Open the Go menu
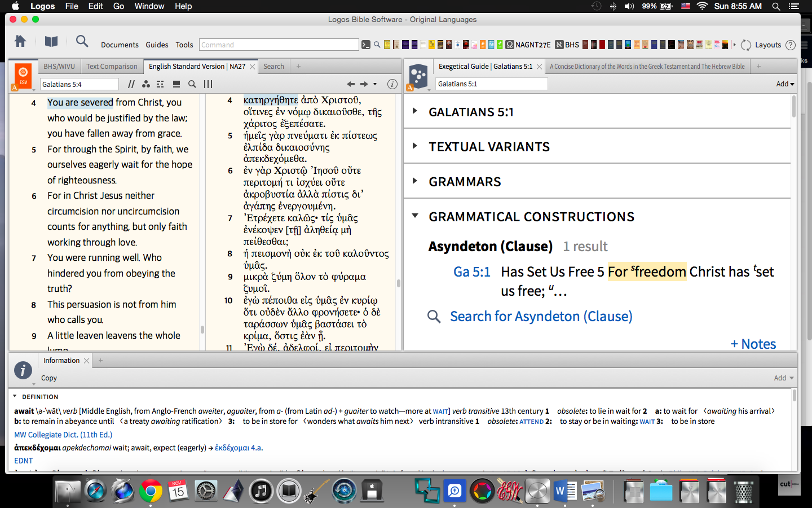The height and width of the screenshot is (508, 812). click(118, 6)
